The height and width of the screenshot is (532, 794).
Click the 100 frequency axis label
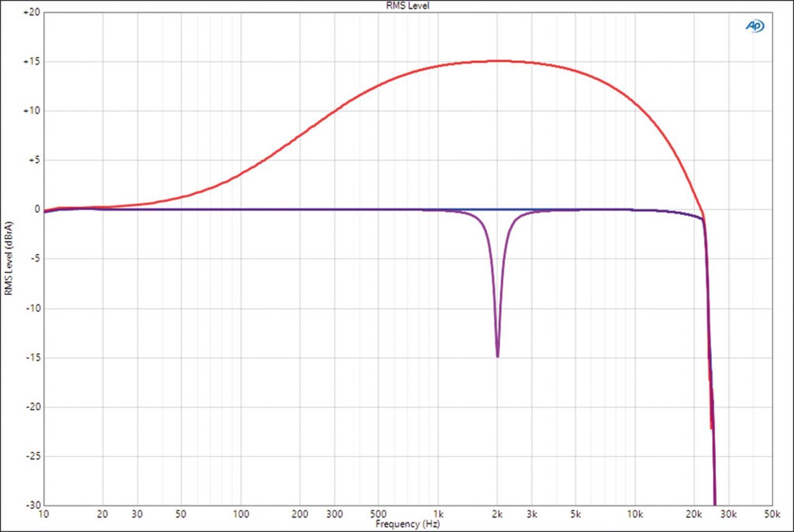click(241, 514)
